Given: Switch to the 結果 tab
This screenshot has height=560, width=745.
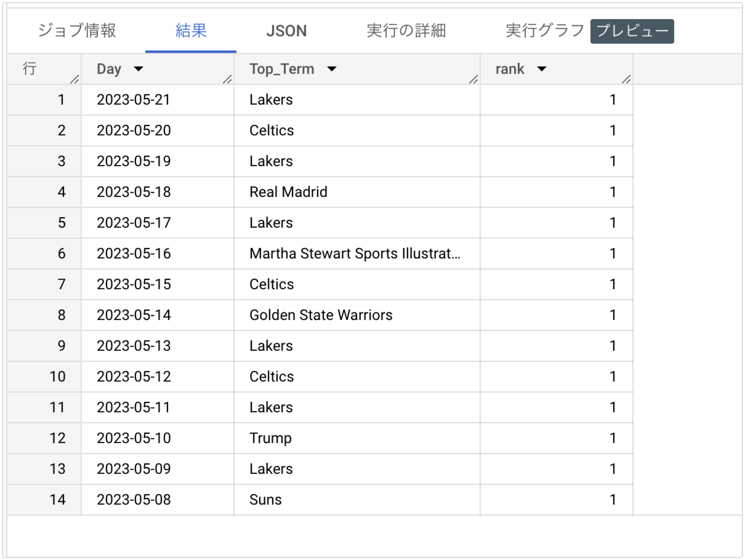Looking at the screenshot, I should tap(191, 31).
